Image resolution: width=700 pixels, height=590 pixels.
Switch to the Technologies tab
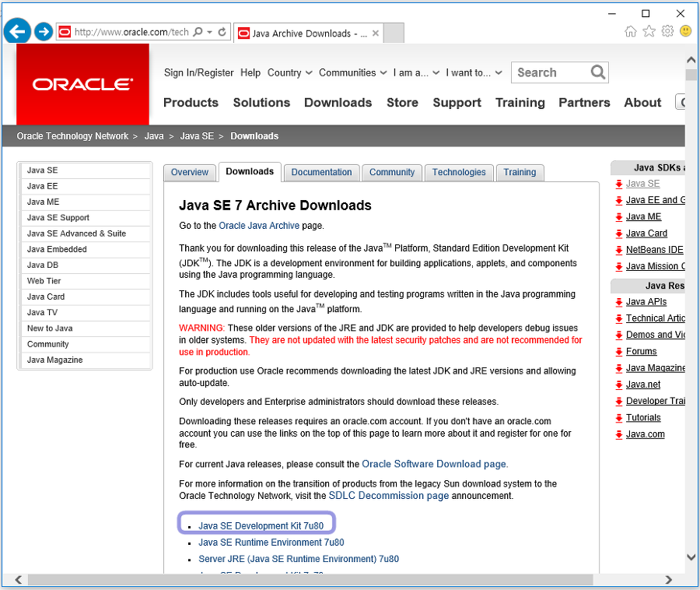[459, 172]
